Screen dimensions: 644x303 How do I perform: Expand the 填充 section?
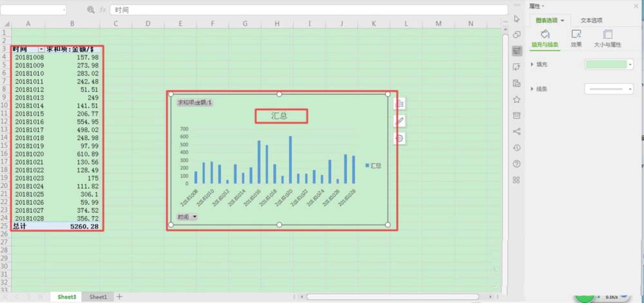point(532,64)
